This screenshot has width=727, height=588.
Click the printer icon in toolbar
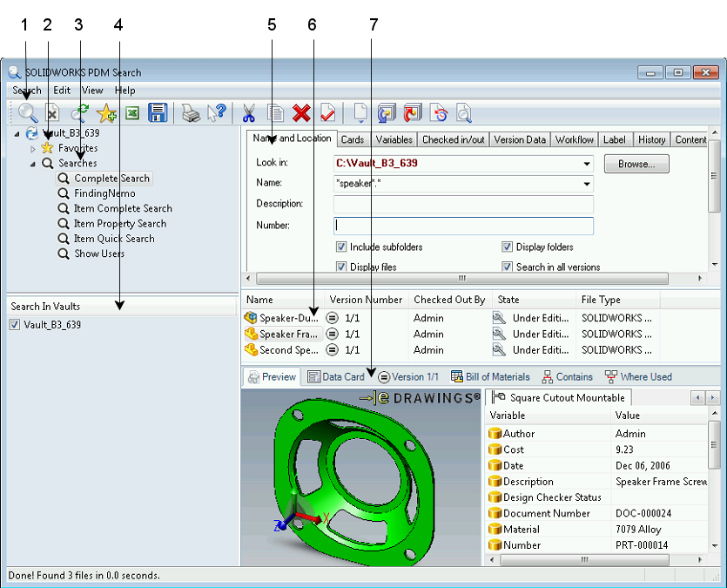click(x=190, y=112)
